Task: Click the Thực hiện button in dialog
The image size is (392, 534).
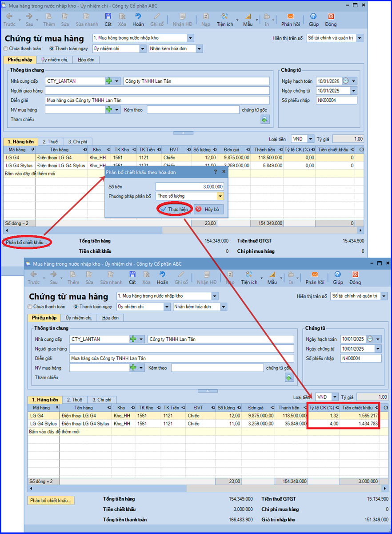Action: tap(174, 209)
